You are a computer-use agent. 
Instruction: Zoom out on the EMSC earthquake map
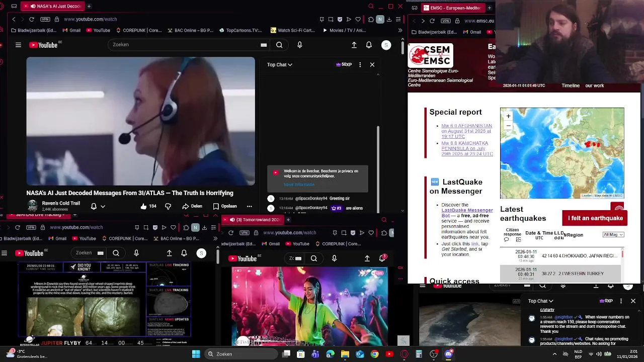pyautogui.click(x=508, y=126)
